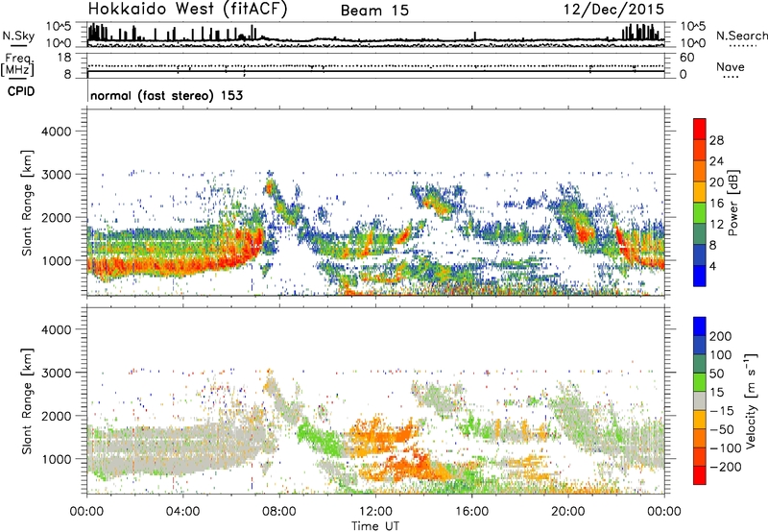Click the frequency axis value "18"
This screenshot has width=768, height=532.
(64, 58)
